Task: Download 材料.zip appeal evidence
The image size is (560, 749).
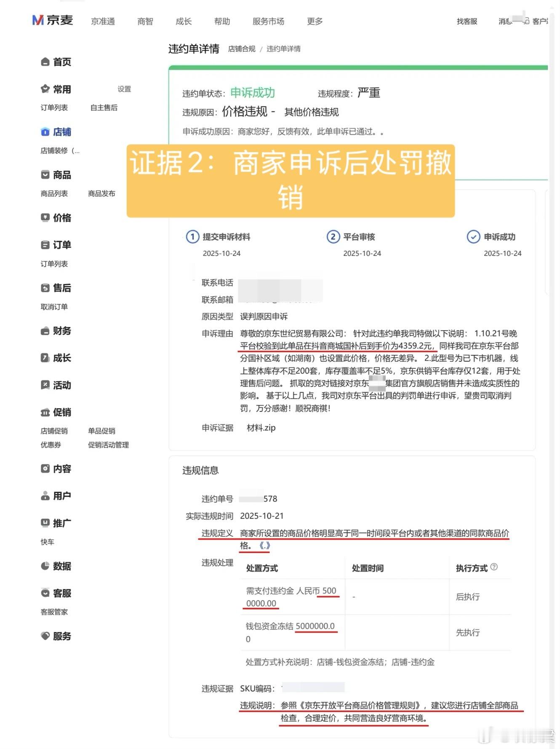Action: click(261, 428)
